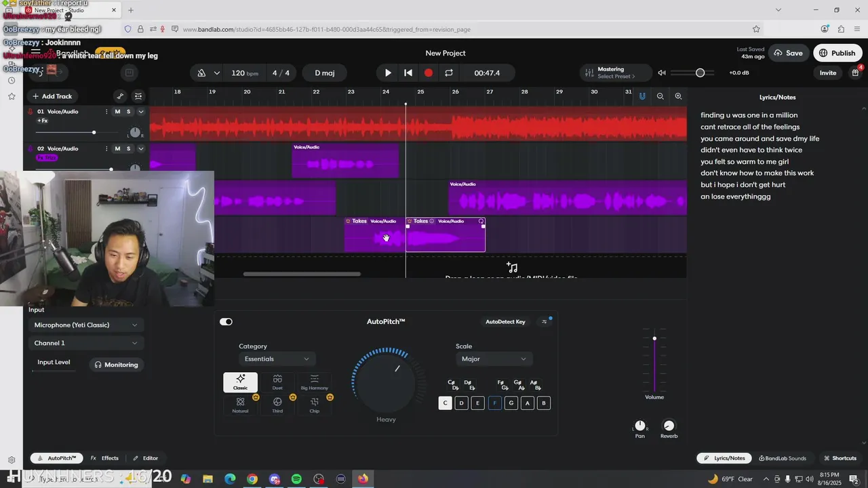
Task: Select the Chip AutoPitch preset
Action: (x=314, y=405)
